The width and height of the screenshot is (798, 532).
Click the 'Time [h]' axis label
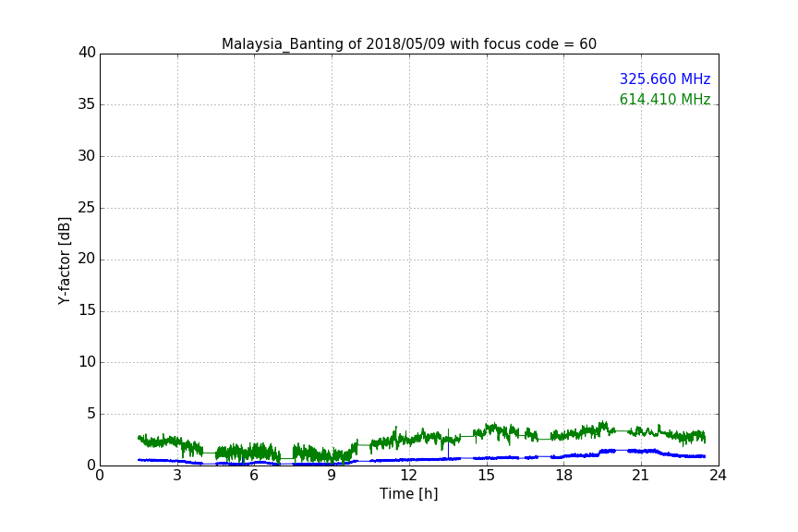click(x=408, y=494)
